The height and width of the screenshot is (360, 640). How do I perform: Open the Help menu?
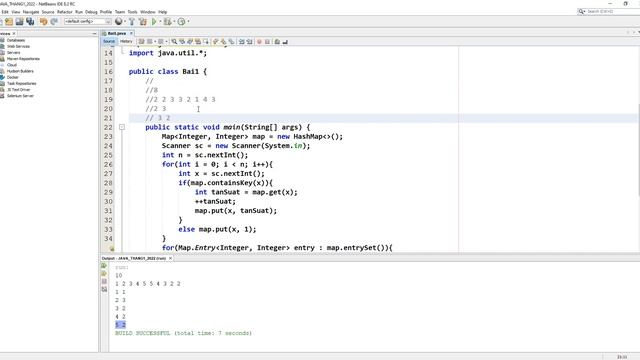[162, 12]
